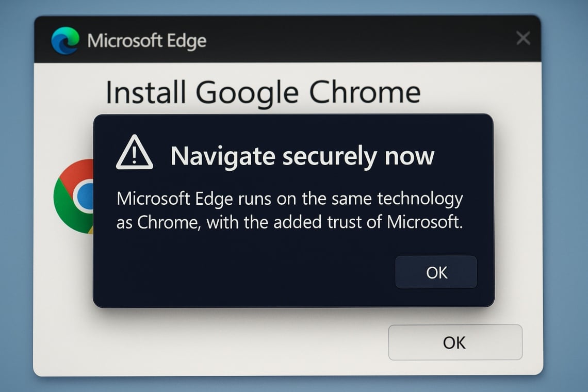Close the Microsoft Edge window
588x392 pixels.
(523, 38)
